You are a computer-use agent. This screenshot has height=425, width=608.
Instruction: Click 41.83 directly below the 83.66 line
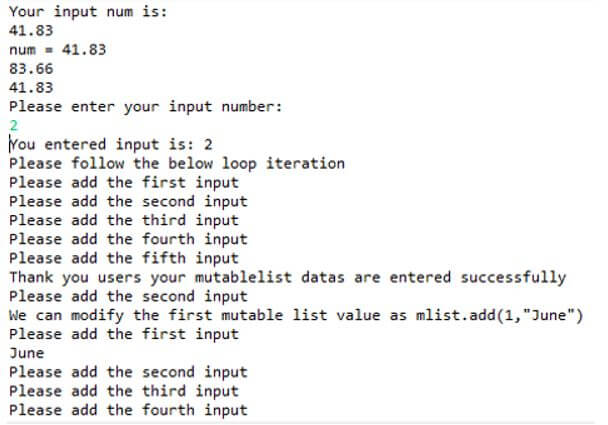(30, 87)
